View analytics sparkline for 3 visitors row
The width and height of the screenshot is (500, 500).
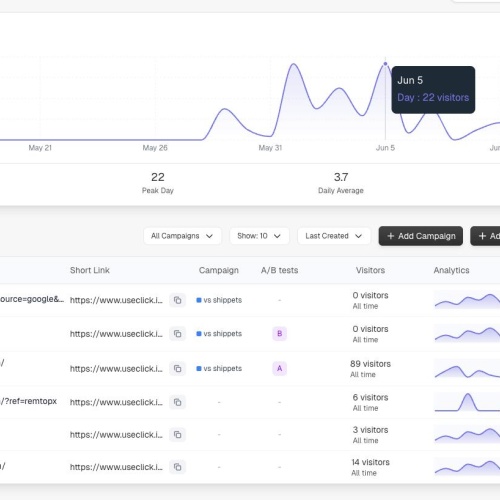467,435
